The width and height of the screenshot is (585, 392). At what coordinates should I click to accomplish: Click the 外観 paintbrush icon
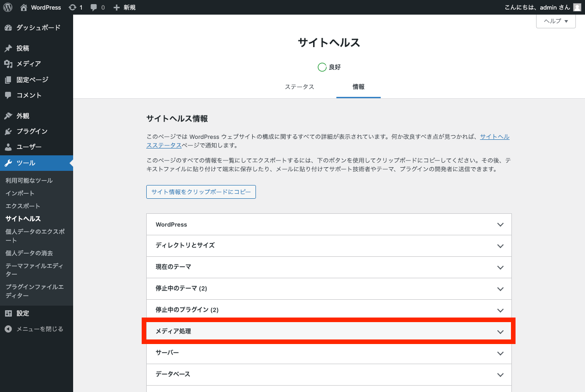[8, 116]
